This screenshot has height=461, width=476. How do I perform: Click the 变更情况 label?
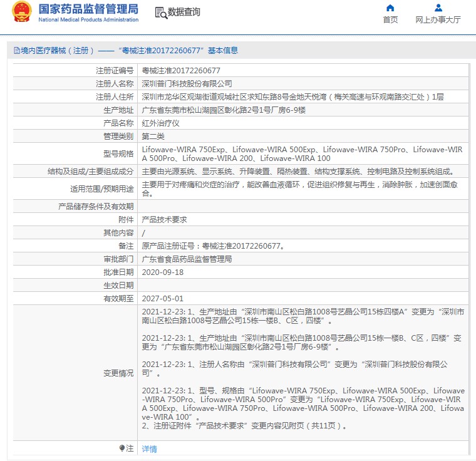tap(118, 373)
